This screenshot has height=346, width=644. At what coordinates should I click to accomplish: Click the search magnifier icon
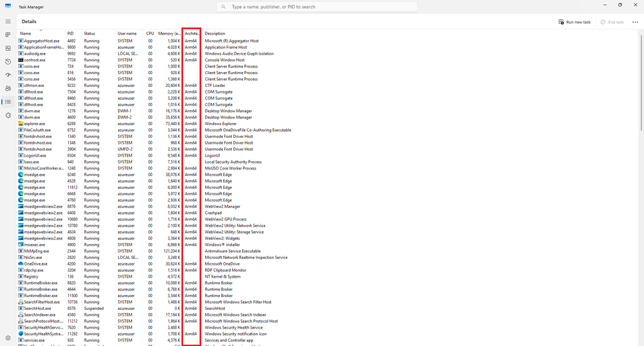(x=224, y=7)
